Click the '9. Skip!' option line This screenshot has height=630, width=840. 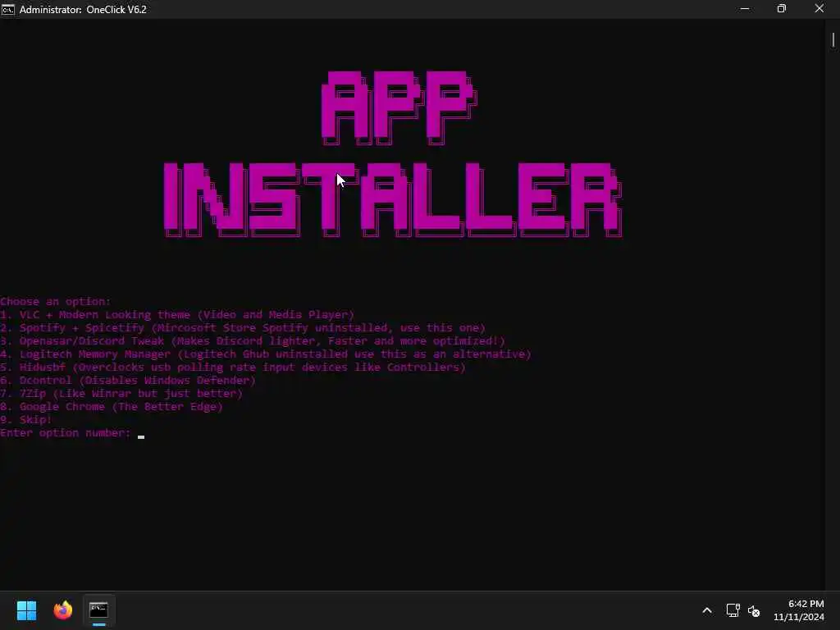point(25,419)
